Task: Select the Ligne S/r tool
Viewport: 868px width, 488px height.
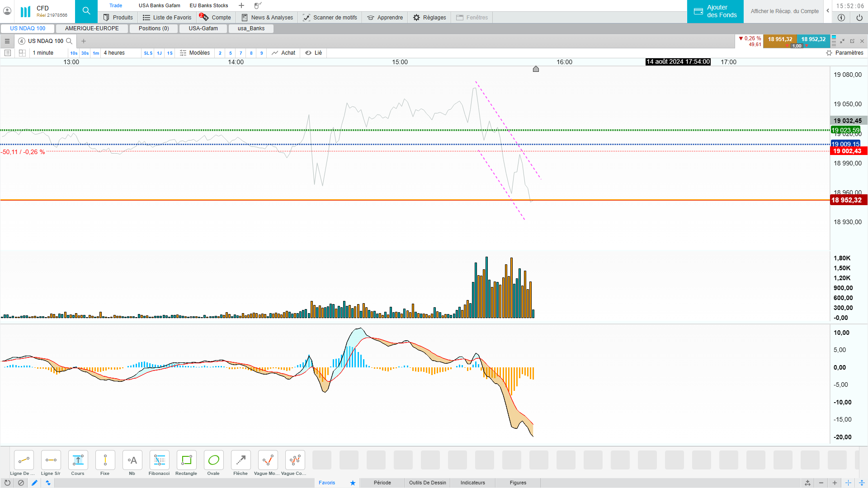Action: (51, 460)
